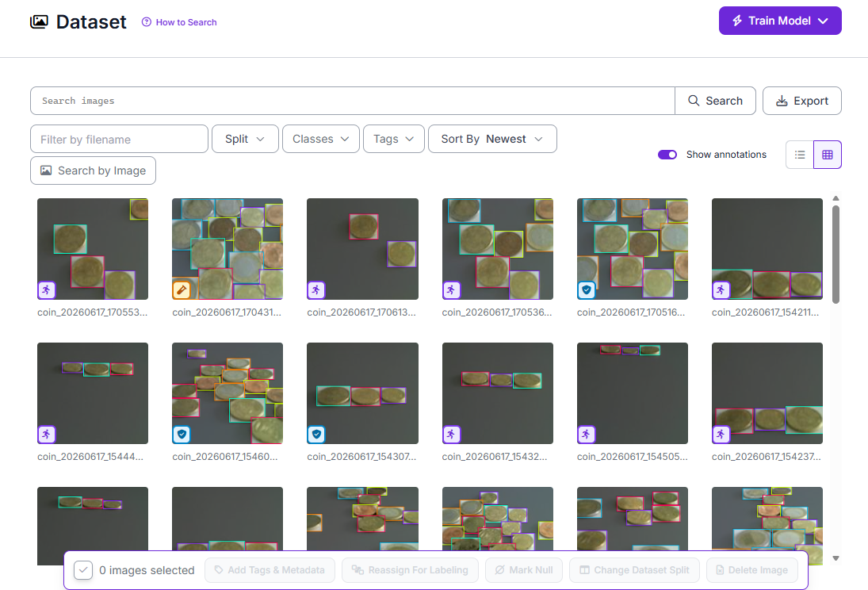
Task: Click the status badge on coin_20260617_154505 thumbnail
Action: coord(587,435)
